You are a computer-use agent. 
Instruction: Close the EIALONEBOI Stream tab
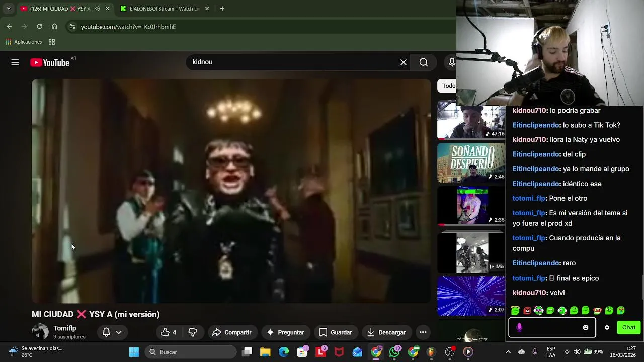[207, 9]
